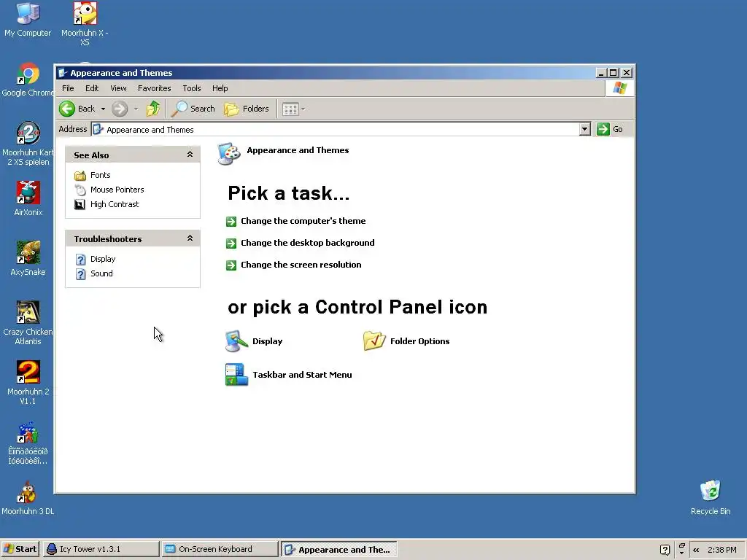This screenshot has width=747, height=560.
Task: Select Moorhuhn 3 DL desktop shortcut
Action: (x=28, y=498)
